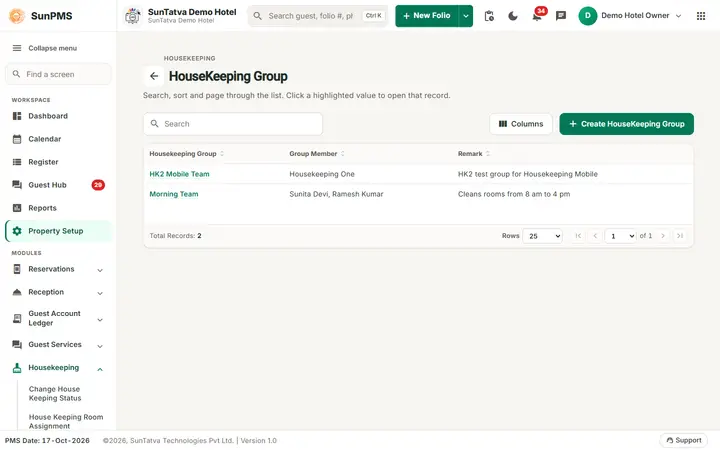Open Change House Keeping Status submenu
The image size is (720, 450).
coord(55,394)
